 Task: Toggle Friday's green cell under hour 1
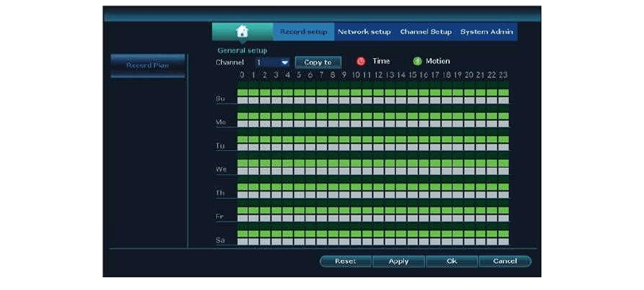point(254,210)
